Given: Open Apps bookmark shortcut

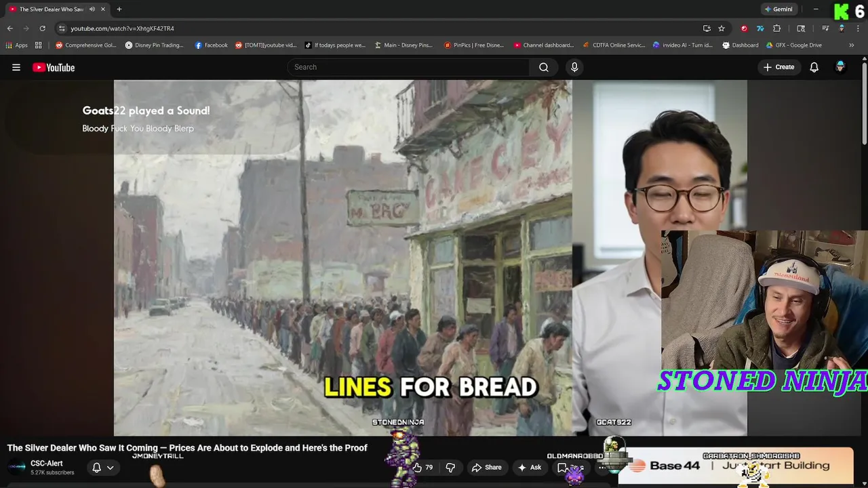Looking at the screenshot, I should click(x=16, y=45).
